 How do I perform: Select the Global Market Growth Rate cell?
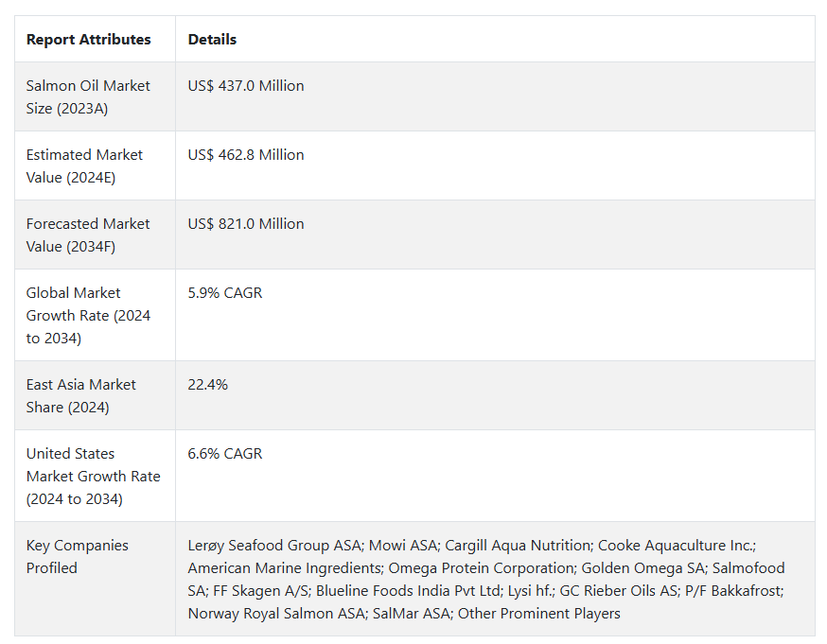coord(88,315)
